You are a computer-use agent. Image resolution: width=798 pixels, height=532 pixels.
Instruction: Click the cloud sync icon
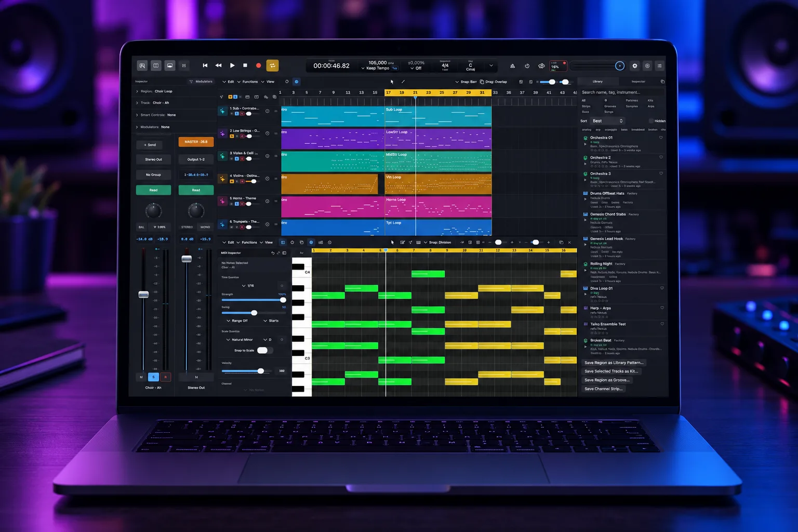(x=541, y=66)
